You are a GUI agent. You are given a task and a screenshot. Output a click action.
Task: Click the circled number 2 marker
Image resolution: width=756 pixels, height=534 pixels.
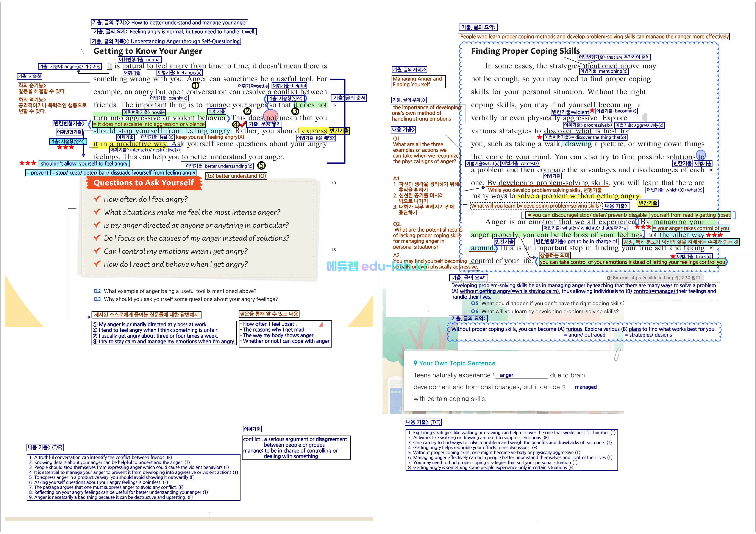(x=247, y=112)
